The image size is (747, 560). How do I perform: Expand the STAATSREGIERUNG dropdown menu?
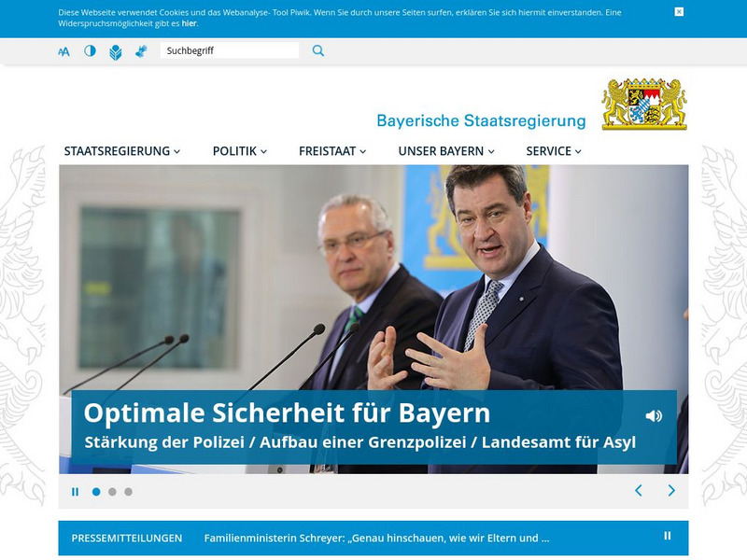116,150
